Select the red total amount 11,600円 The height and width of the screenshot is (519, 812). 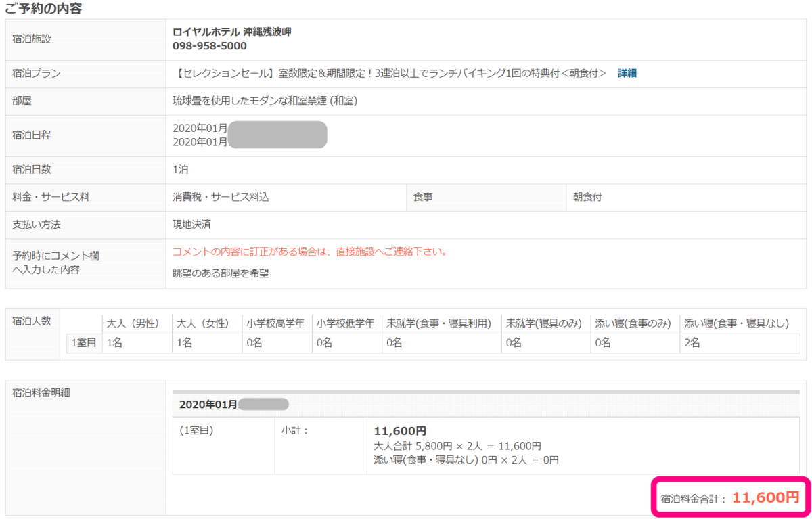(x=766, y=498)
